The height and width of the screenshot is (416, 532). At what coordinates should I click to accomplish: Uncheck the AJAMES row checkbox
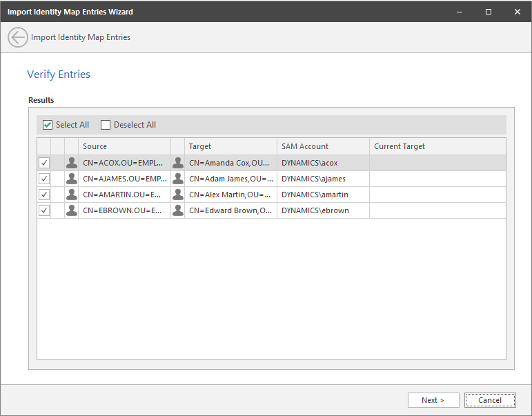(44, 179)
